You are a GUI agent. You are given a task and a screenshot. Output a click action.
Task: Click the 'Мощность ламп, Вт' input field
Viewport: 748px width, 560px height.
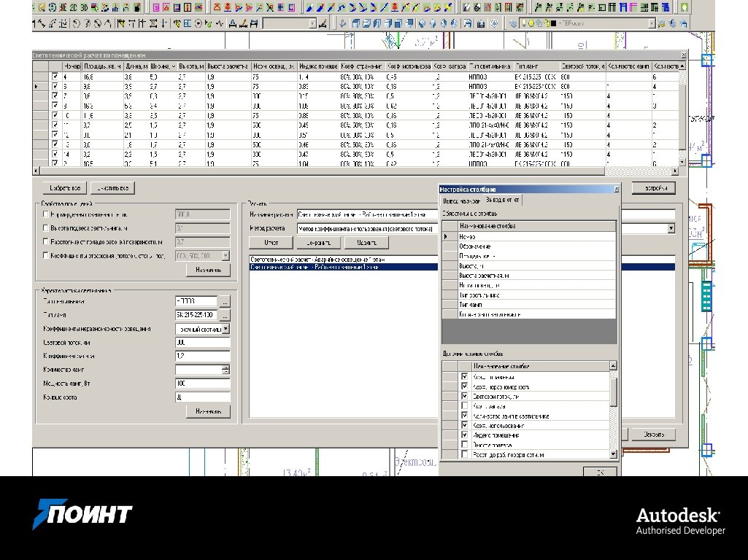click(x=202, y=384)
